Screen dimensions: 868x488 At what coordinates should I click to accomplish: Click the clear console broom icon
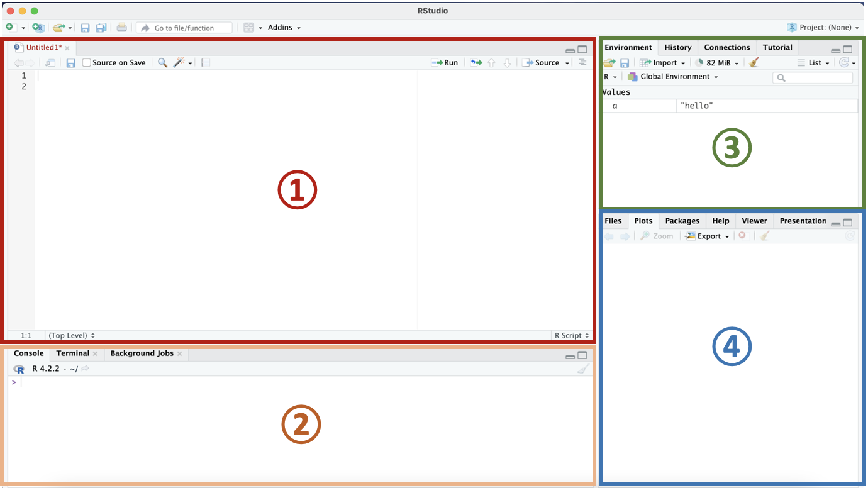click(583, 369)
